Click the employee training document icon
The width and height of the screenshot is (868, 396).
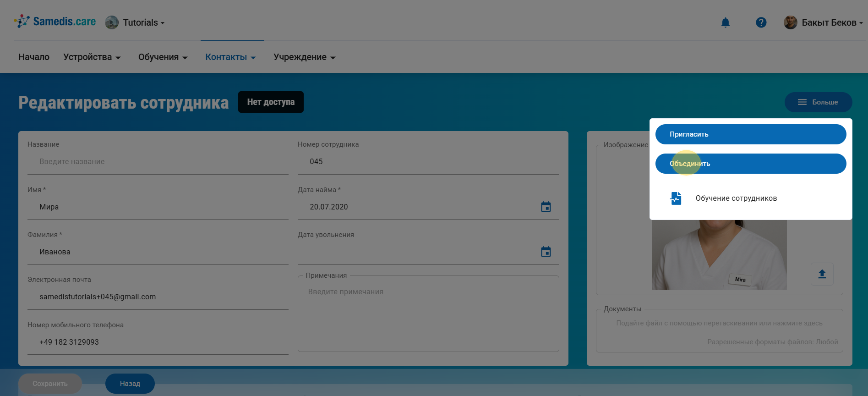click(676, 198)
